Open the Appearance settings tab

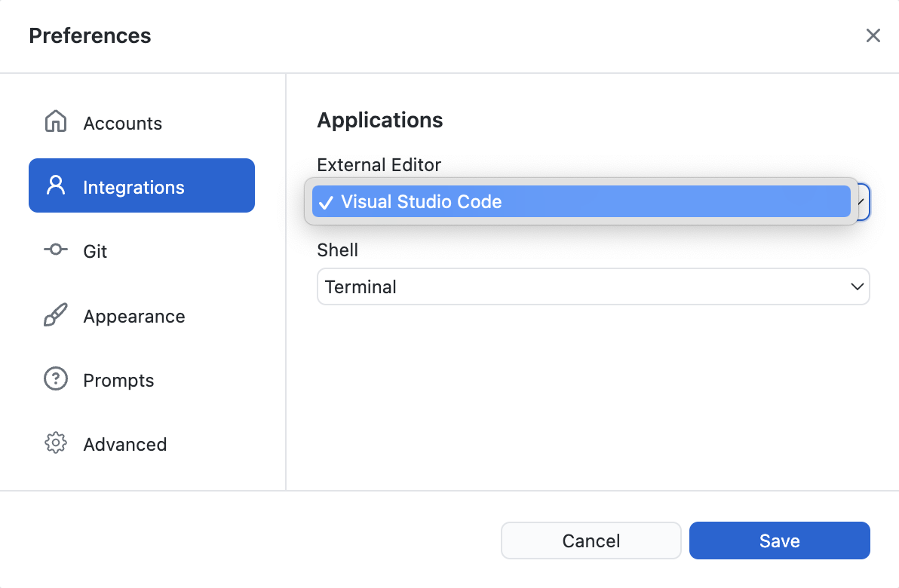142,315
